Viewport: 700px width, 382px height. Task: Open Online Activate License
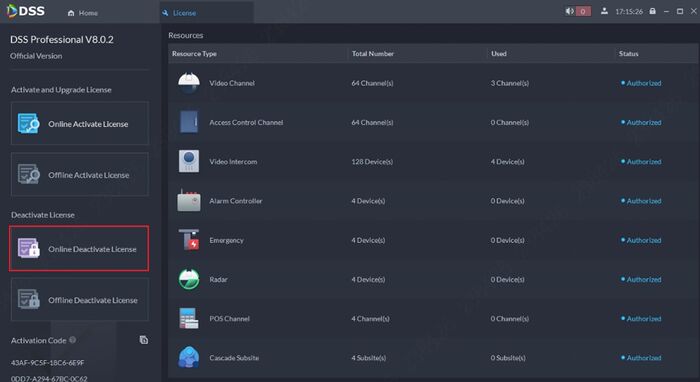[80, 123]
